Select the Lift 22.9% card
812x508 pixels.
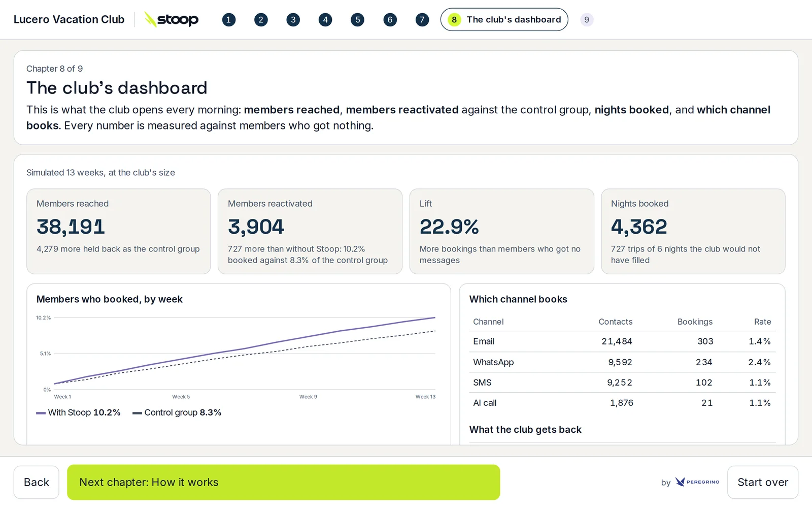(x=501, y=231)
